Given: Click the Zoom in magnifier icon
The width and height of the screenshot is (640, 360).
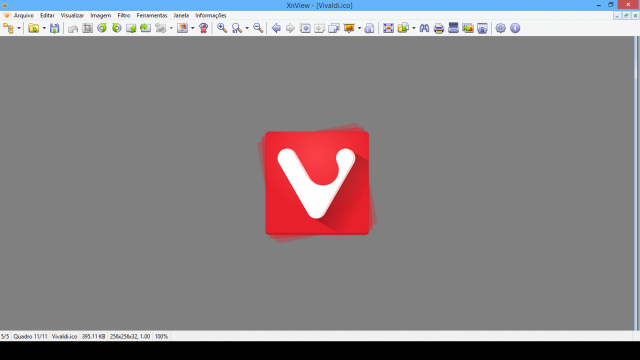Looking at the screenshot, I should (222, 28).
